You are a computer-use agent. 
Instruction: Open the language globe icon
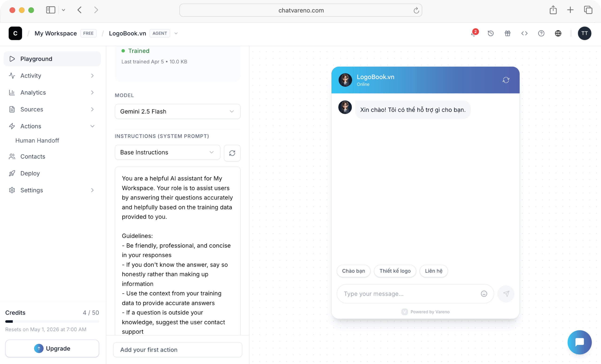pos(558,33)
